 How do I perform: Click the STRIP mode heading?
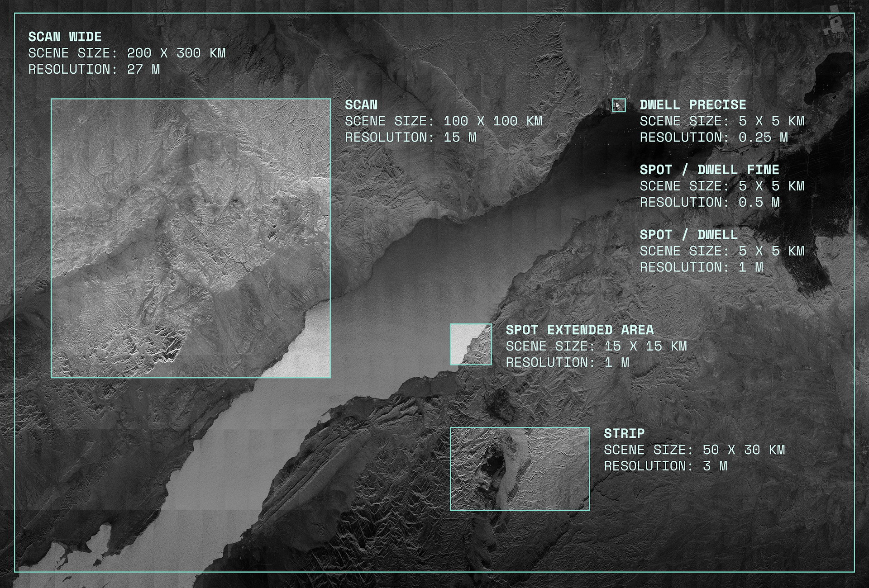pyautogui.click(x=624, y=433)
